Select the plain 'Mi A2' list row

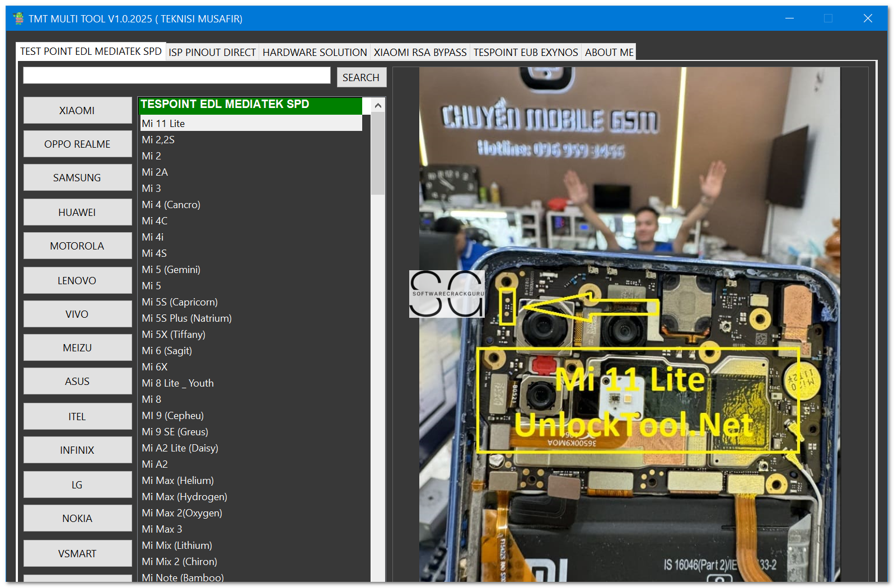coord(251,464)
